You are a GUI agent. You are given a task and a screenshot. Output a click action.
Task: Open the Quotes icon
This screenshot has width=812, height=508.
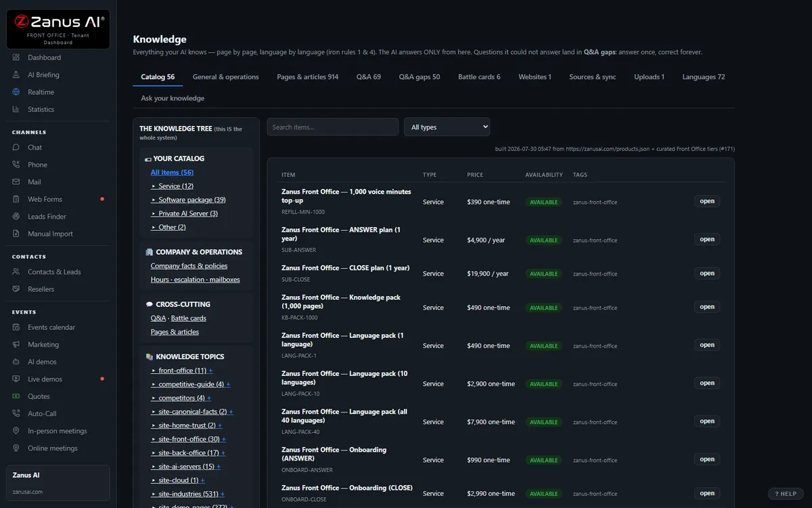click(16, 396)
